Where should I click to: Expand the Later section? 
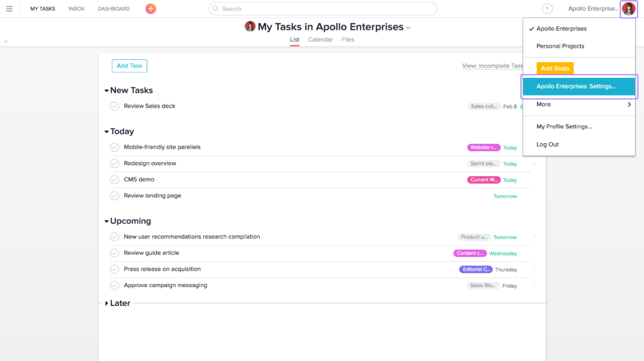point(106,303)
